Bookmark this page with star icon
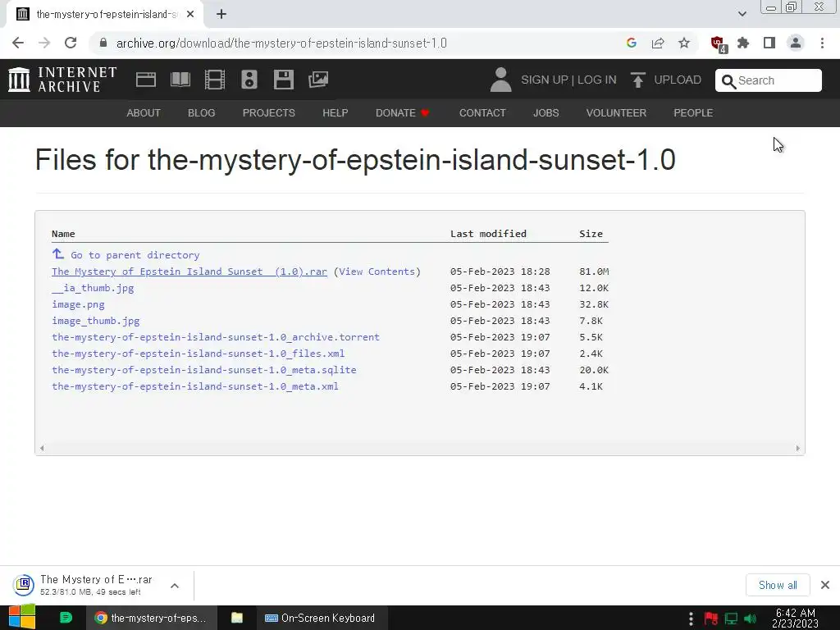The image size is (840, 630). coord(684,43)
